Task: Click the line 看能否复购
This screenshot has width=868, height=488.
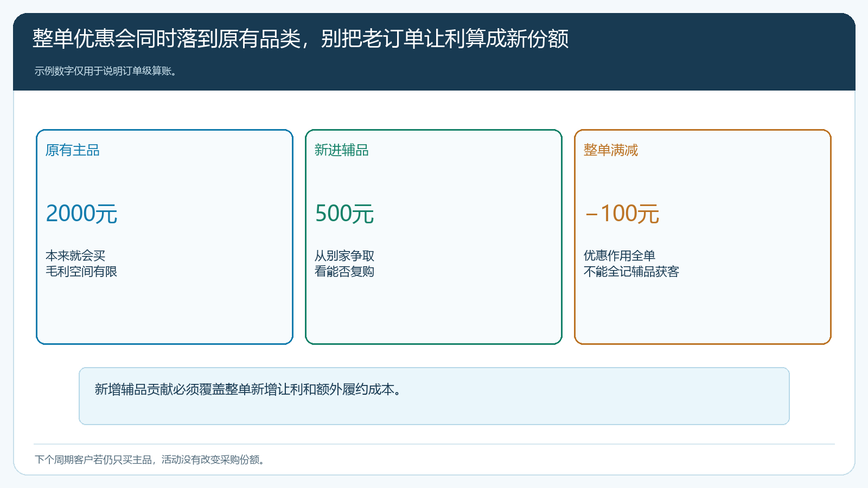Action: 344,271
